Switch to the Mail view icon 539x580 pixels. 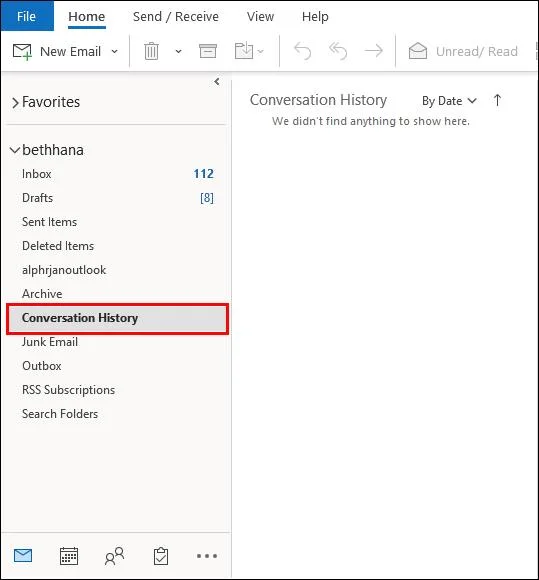23,556
